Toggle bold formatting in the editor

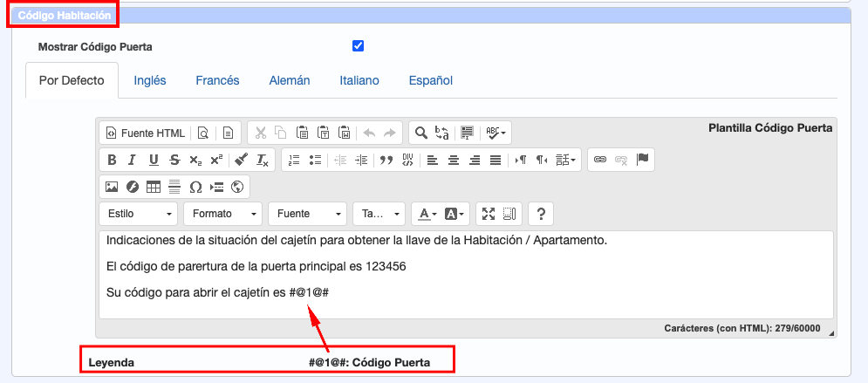pos(112,160)
